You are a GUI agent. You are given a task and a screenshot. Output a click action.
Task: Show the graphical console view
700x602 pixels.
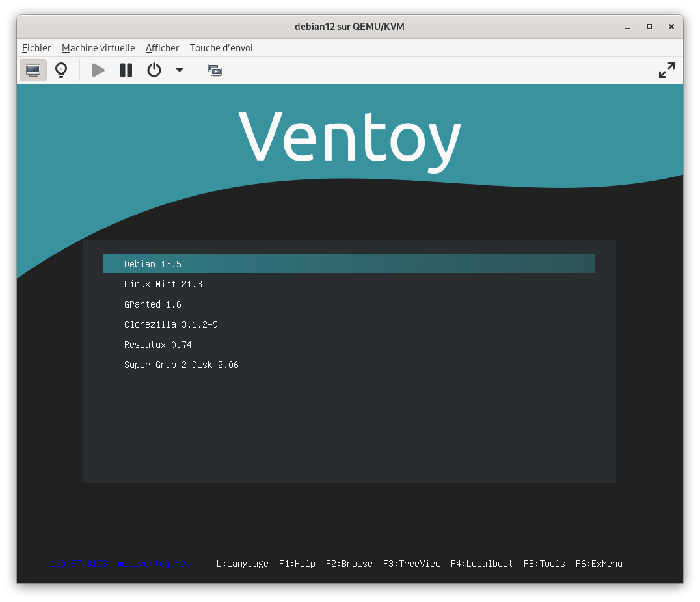coord(33,70)
